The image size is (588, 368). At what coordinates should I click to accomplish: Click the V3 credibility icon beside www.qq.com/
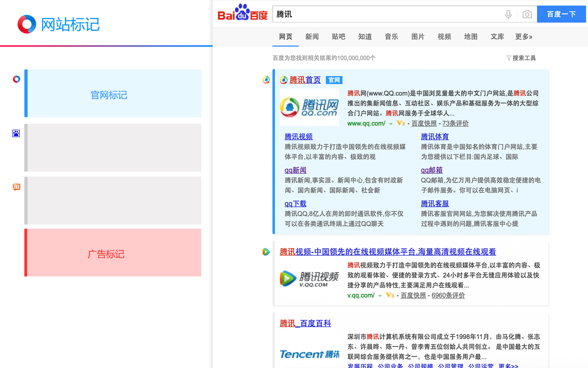(x=401, y=123)
